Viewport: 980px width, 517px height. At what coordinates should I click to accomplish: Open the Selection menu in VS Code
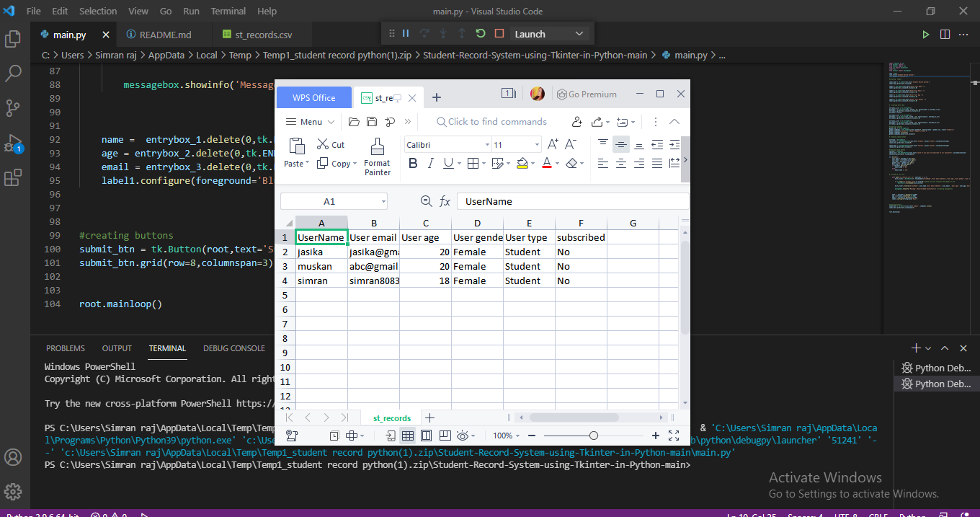pyautogui.click(x=98, y=11)
